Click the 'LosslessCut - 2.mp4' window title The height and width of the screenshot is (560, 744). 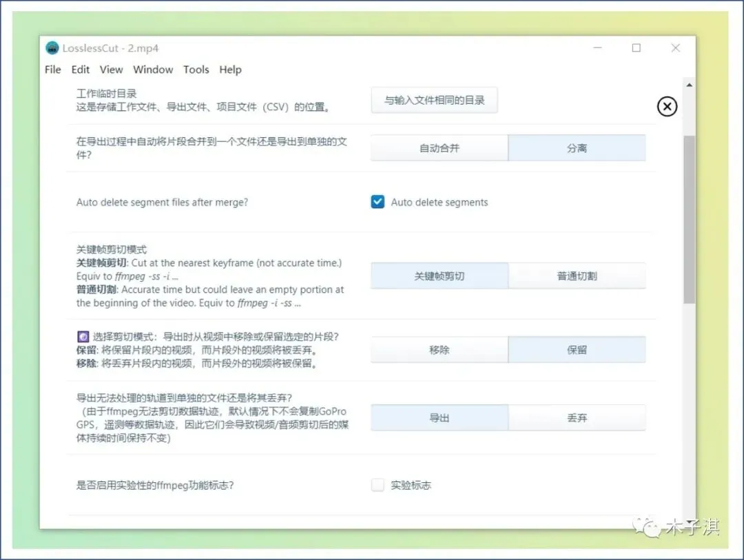[110, 48]
